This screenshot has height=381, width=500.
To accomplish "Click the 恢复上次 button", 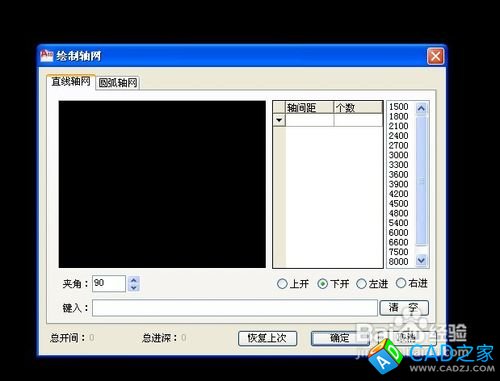I will pyautogui.click(x=267, y=338).
